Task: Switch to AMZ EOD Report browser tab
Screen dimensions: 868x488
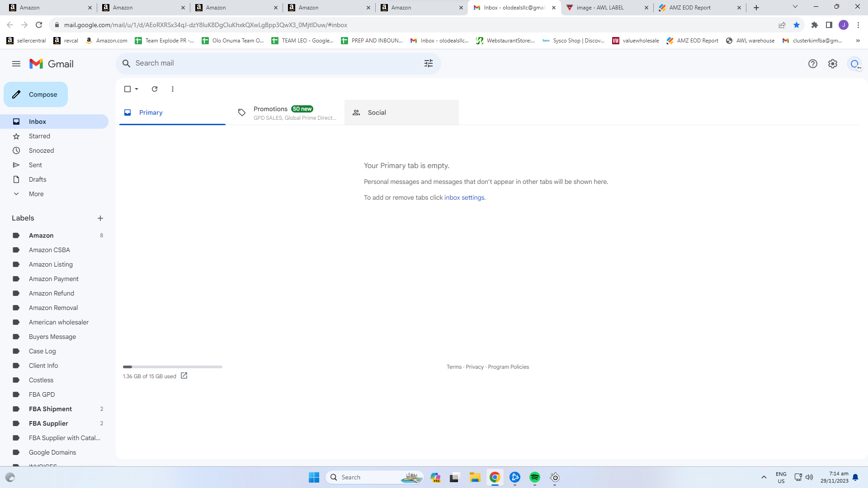Action: click(699, 8)
